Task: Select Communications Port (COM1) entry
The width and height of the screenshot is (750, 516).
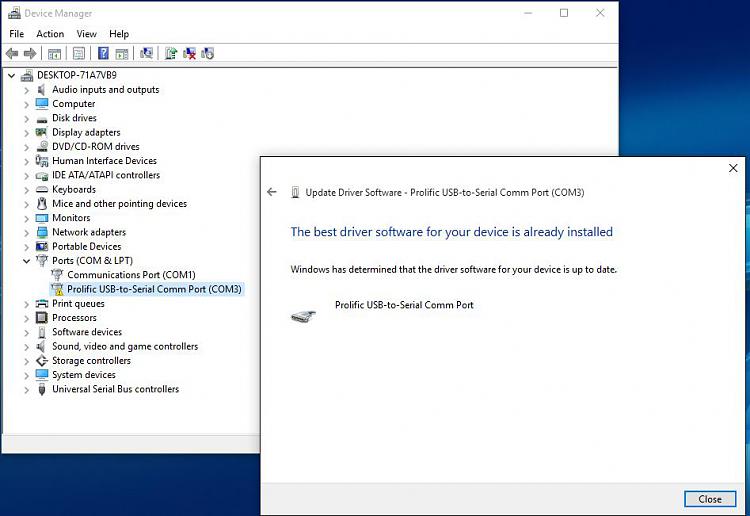Action: [131, 275]
